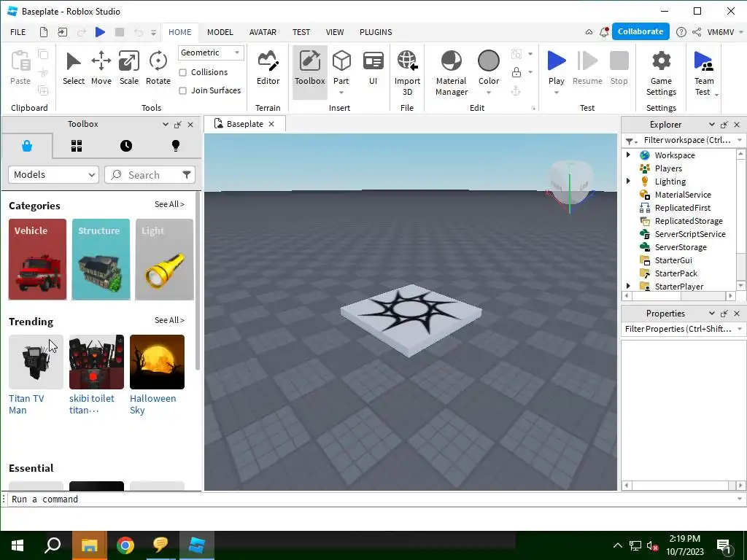747x560 pixels.
Task: Enable the Join Surfaces checkbox
Action: tap(182, 90)
